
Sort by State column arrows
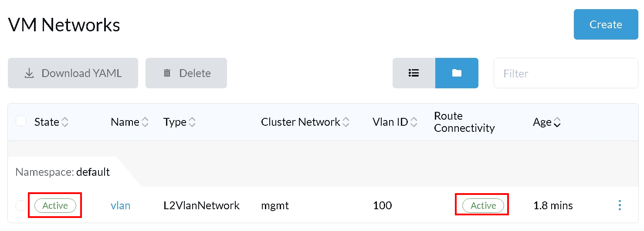[65, 123]
